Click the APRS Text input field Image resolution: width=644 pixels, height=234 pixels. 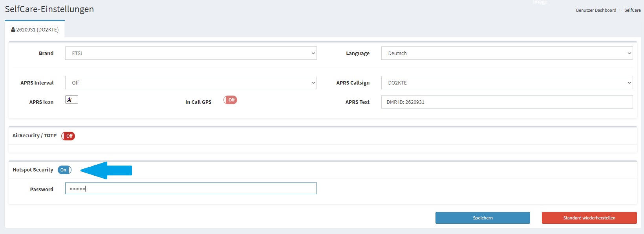pyautogui.click(x=507, y=102)
